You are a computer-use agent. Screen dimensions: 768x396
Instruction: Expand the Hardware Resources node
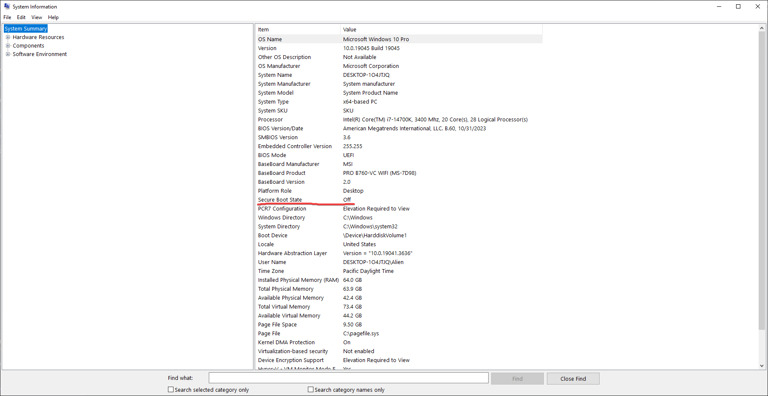click(x=8, y=37)
